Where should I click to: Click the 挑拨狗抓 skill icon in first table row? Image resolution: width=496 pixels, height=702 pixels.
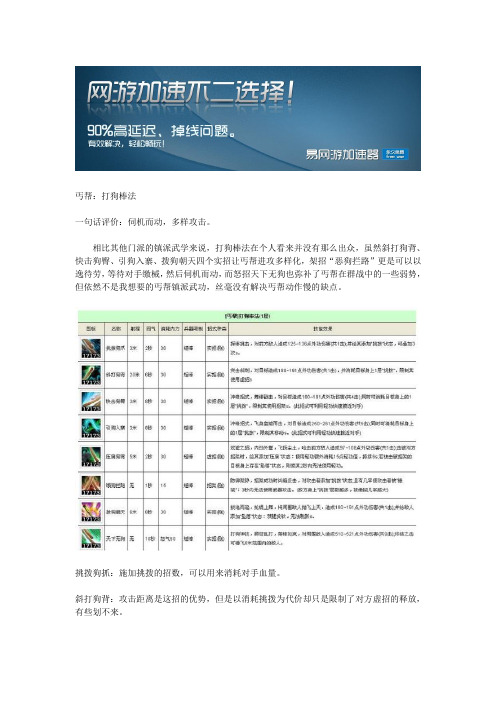(91, 348)
